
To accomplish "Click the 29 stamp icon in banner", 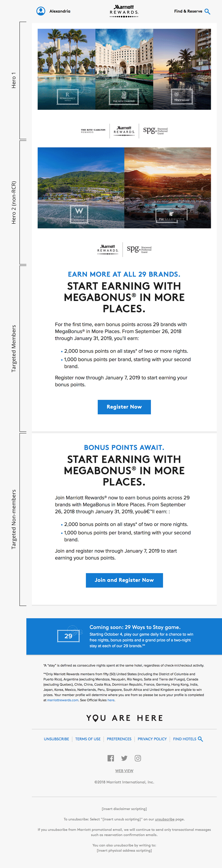I will tap(69, 636).
